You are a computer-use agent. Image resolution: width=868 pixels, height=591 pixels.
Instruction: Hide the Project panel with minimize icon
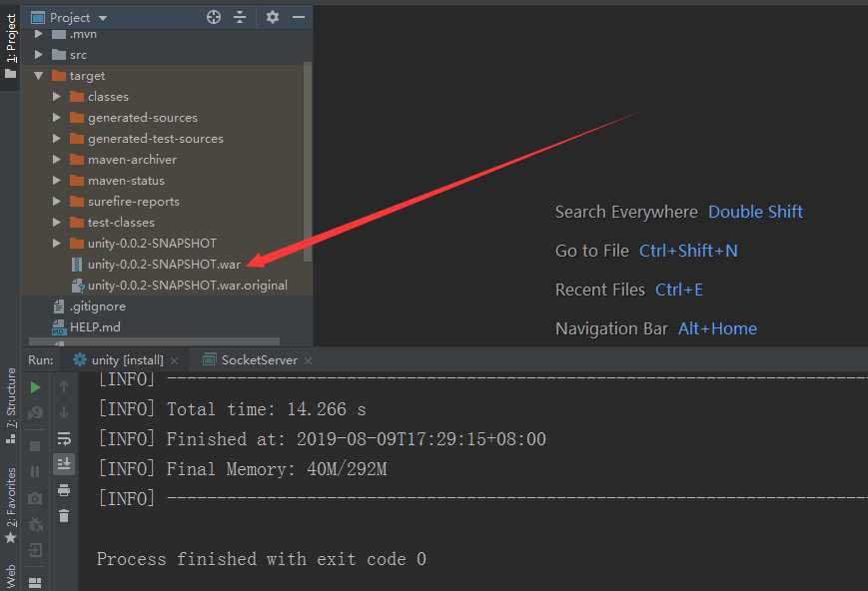click(x=299, y=17)
